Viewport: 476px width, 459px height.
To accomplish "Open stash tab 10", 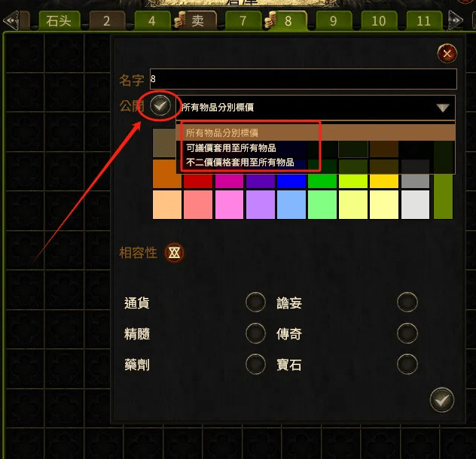I will 379,20.
